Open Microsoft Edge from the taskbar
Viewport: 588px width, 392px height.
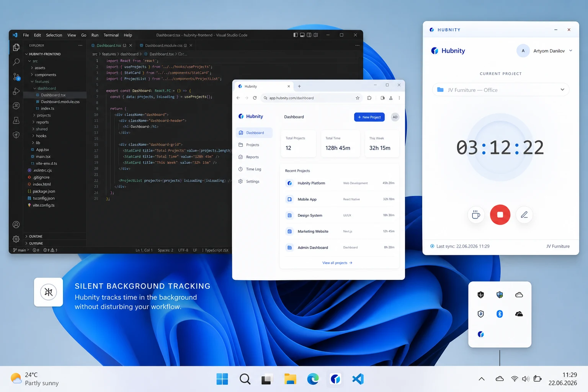[313, 379]
